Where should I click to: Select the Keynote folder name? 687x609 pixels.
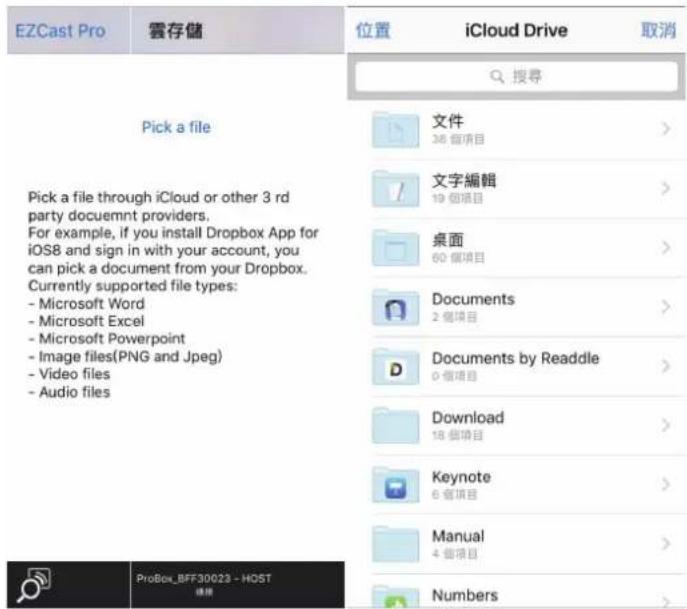pos(461,477)
